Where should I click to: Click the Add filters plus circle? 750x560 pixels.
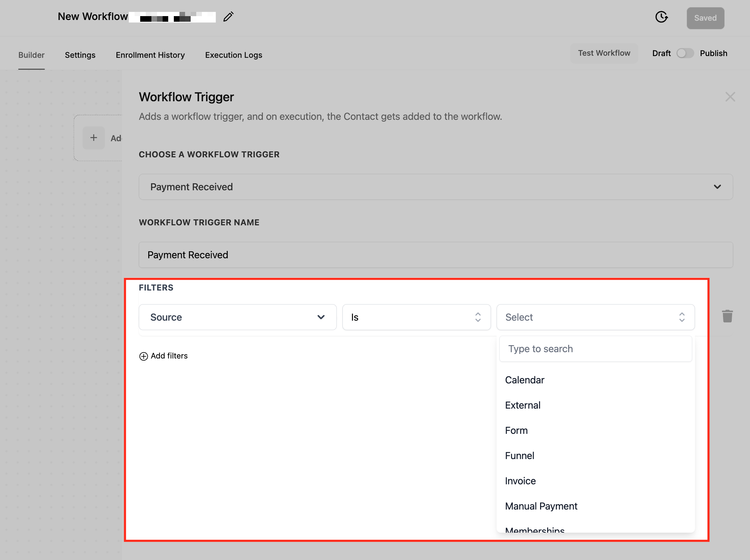click(144, 356)
